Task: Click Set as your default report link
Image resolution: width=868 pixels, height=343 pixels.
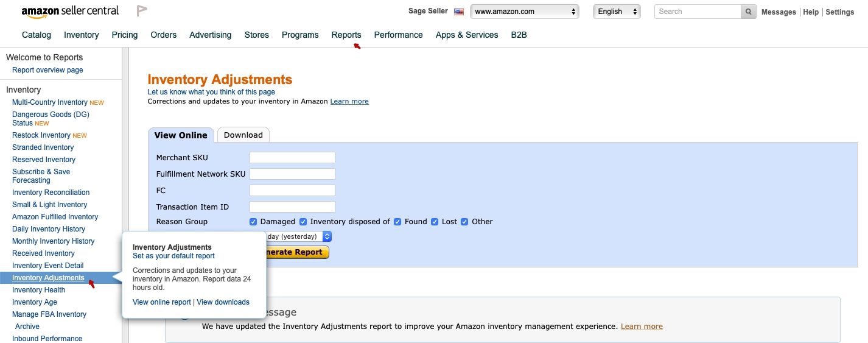Action: click(173, 256)
